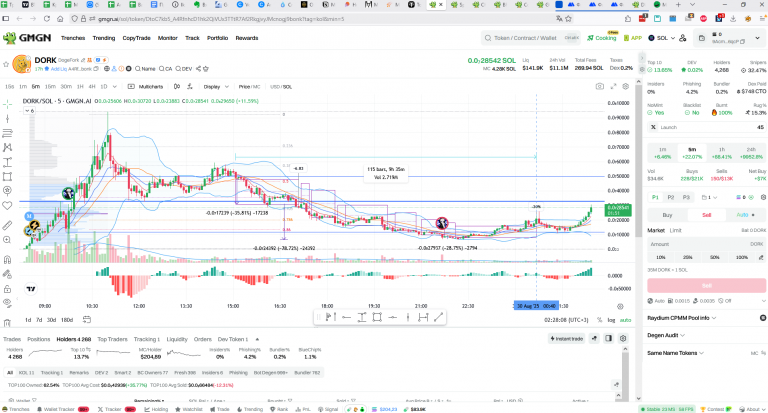This screenshot has width=768, height=413.
Task: Select the Fibonacci retracement tool
Action: point(7,133)
